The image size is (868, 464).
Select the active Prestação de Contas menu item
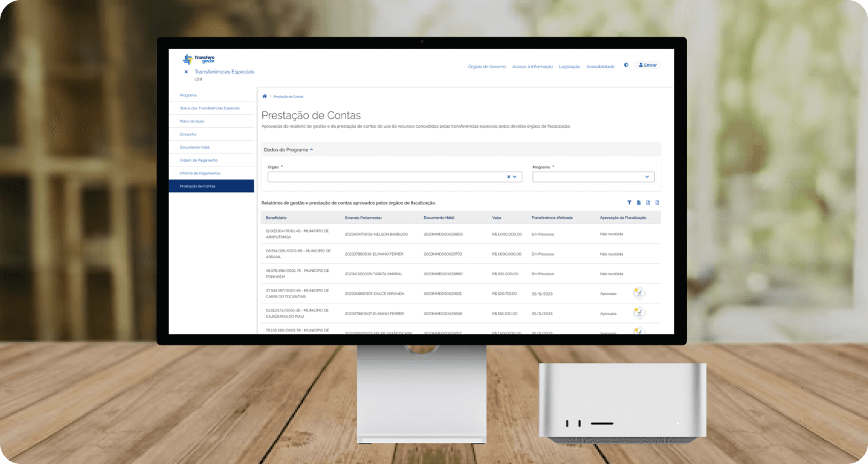point(211,186)
